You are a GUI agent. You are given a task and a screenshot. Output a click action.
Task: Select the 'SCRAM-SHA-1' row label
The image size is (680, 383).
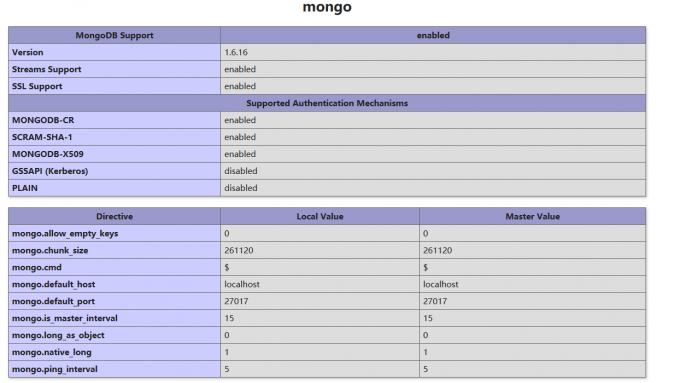pos(42,137)
